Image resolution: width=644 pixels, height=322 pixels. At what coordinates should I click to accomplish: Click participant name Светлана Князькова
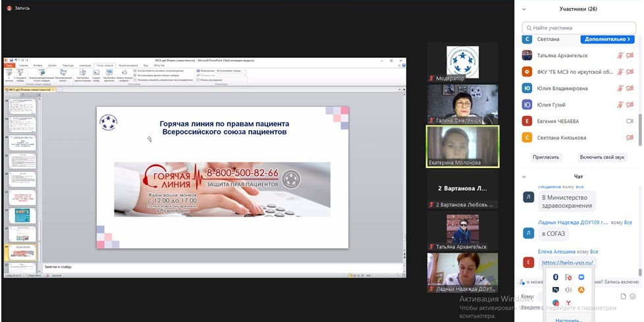[x=562, y=138]
